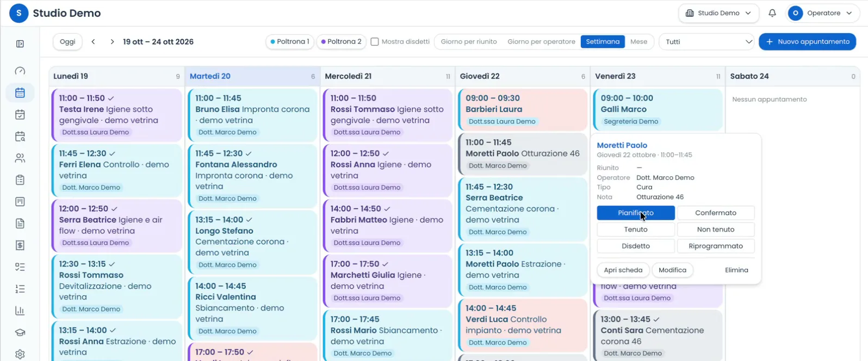Screen dimensions: 868x361
Task: Open the kanban board sidebar icon
Action: (20, 202)
